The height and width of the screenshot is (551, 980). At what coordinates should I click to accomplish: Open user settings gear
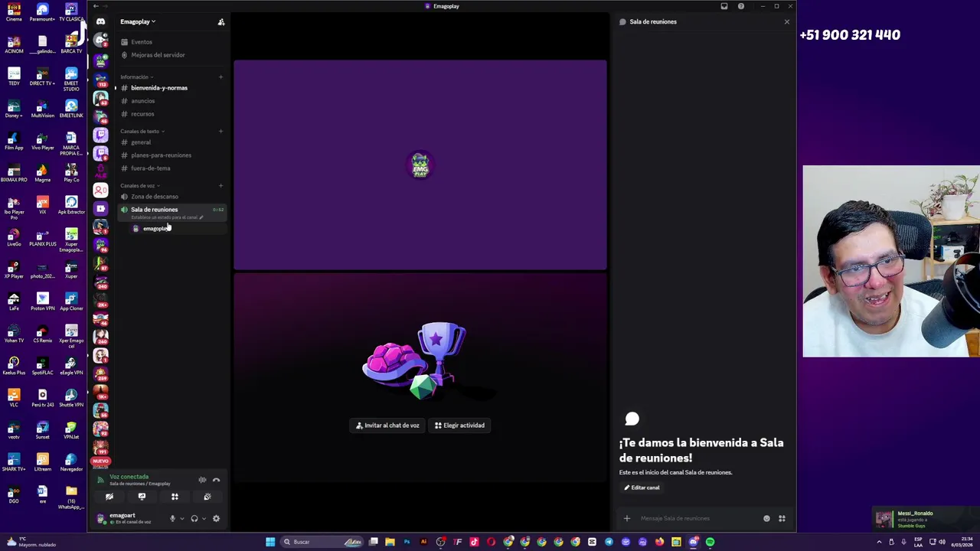(x=216, y=519)
